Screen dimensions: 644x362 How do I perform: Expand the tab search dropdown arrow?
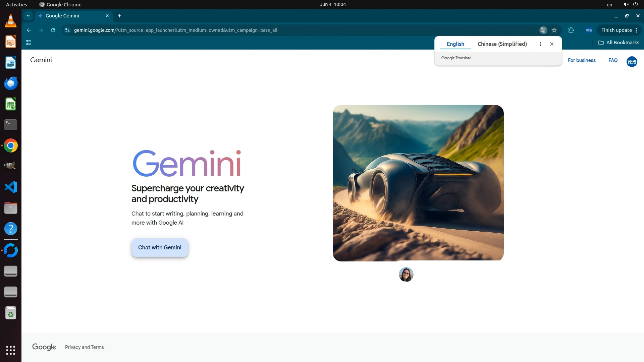28,16
